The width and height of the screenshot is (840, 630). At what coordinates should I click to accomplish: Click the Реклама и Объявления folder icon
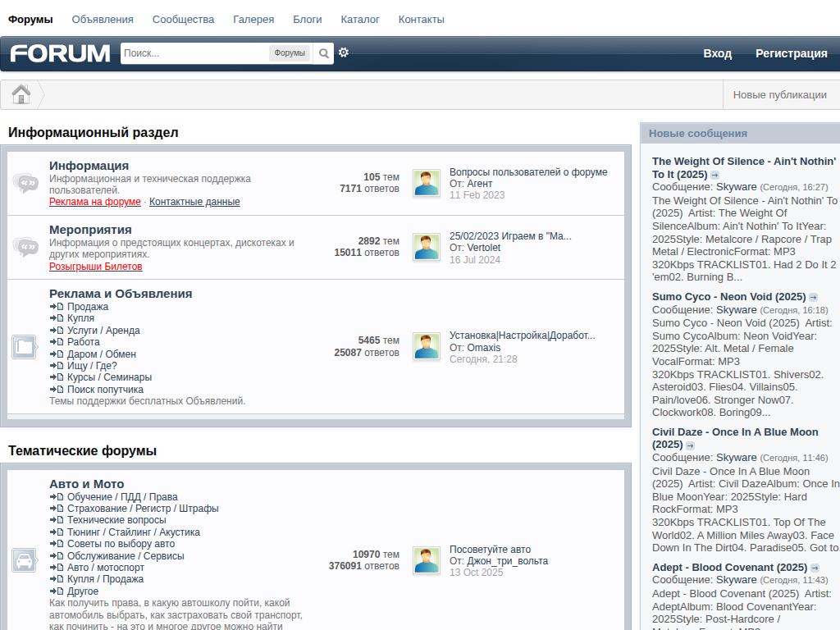coord(25,347)
